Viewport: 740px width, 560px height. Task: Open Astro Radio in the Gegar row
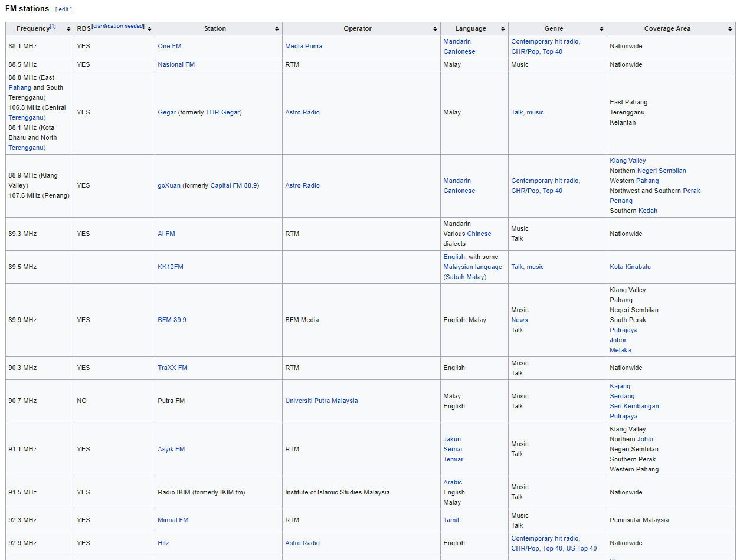coord(302,113)
